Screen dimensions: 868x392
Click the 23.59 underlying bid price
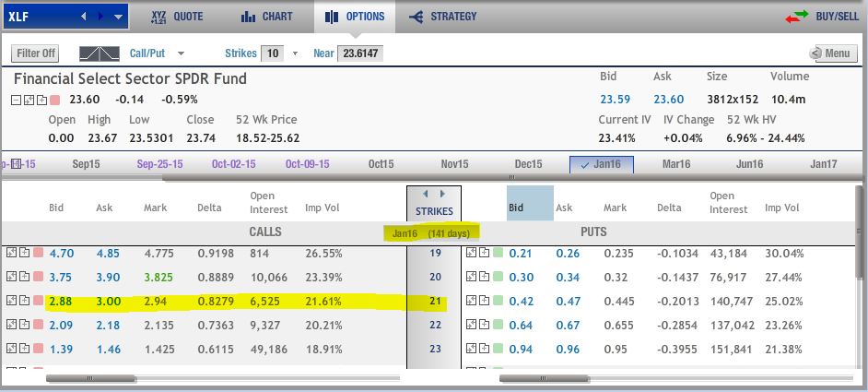615,100
